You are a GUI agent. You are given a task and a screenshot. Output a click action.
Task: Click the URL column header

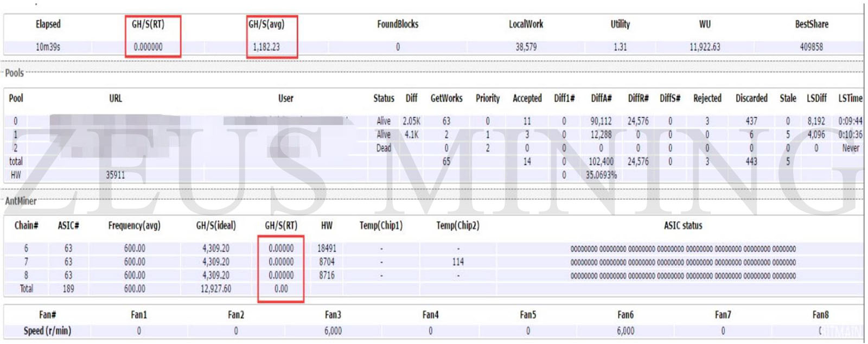[116, 98]
